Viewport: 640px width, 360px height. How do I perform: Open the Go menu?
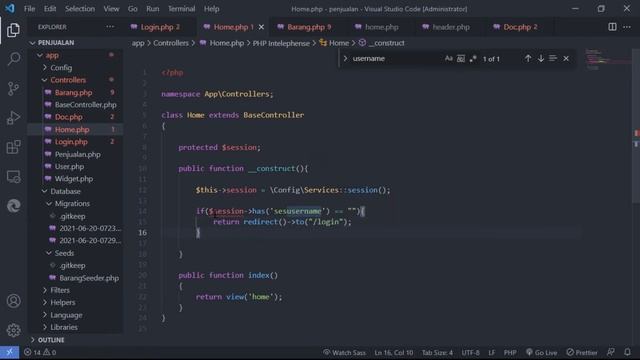132,9
